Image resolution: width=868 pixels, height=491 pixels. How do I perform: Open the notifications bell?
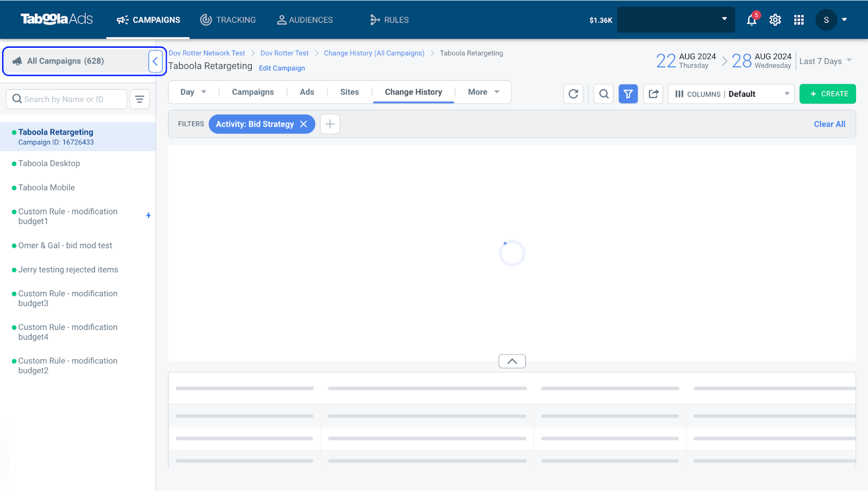pyautogui.click(x=752, y=20)
